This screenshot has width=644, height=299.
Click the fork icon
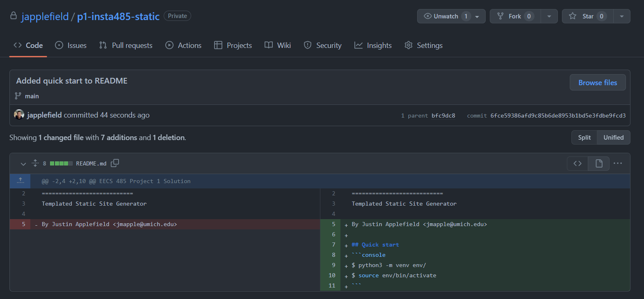tap(500, 16)
